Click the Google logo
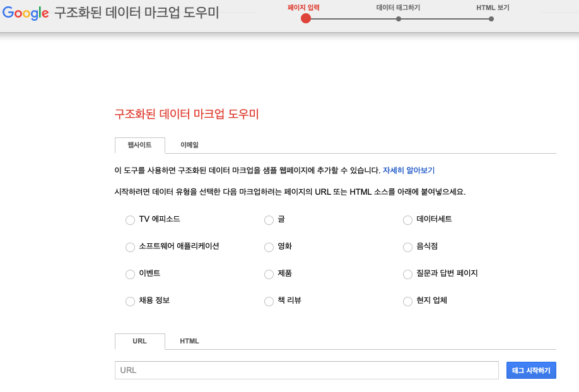579x392 pixels. pos(25,13)
